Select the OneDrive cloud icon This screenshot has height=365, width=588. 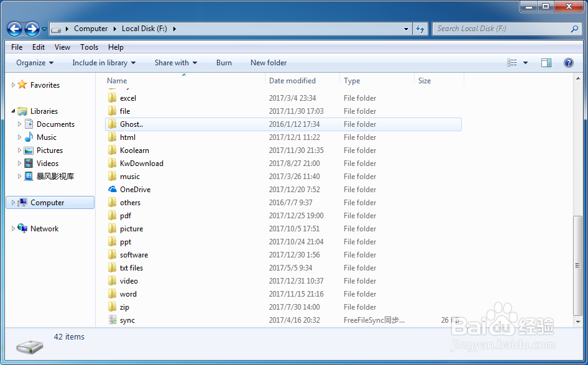112,190
